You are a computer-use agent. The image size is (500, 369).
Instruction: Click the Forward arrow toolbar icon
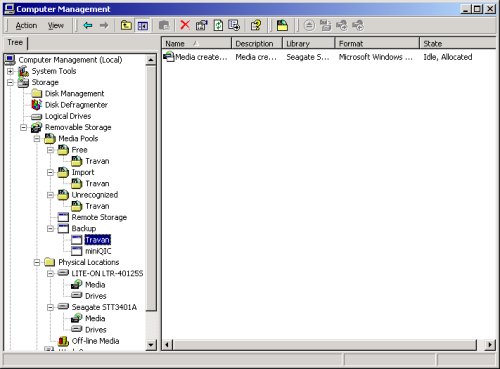click(104, 26)
